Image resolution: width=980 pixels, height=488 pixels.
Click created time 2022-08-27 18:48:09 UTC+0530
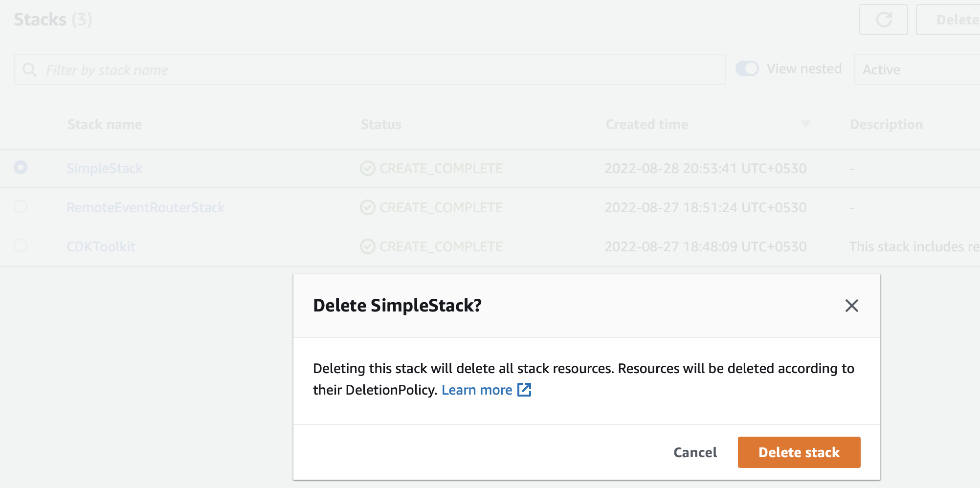click(x=706, y=246)
